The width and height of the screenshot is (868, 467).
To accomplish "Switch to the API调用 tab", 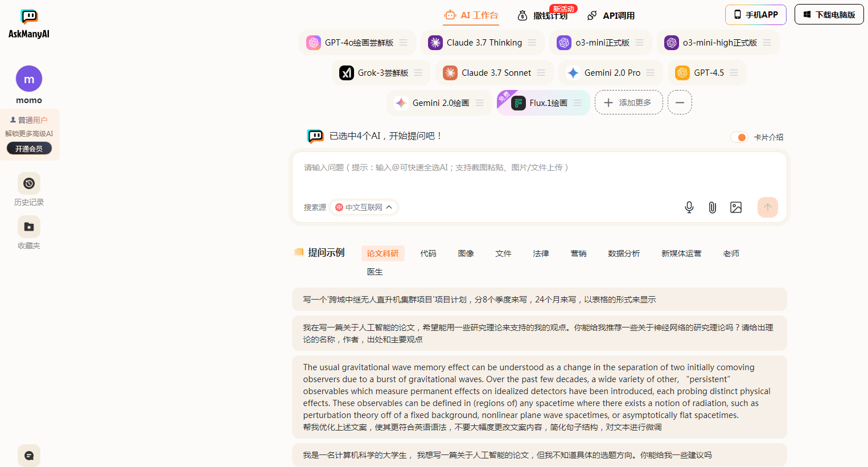I will (611, 15).
